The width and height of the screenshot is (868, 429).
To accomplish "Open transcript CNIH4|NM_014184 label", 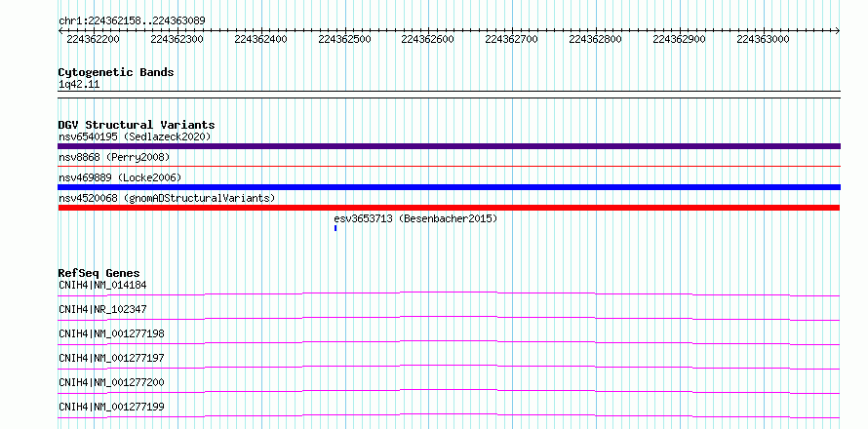I will click(102, 285).
